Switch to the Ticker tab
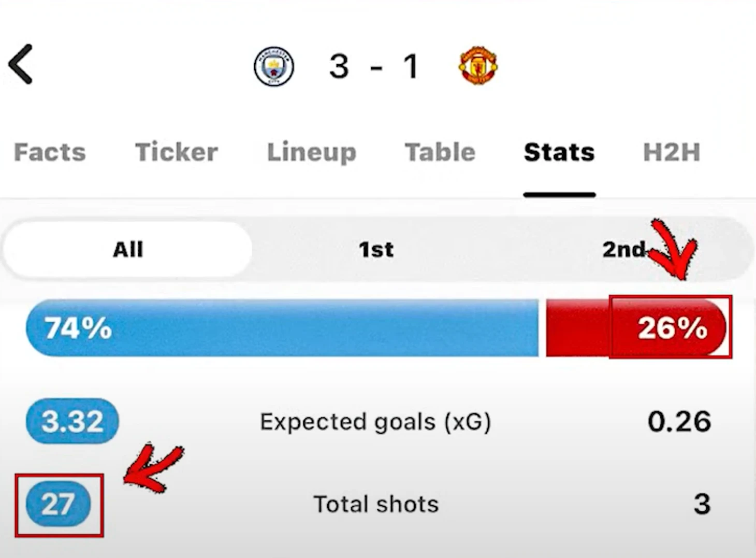756x558 pixels. coord(177,152)
